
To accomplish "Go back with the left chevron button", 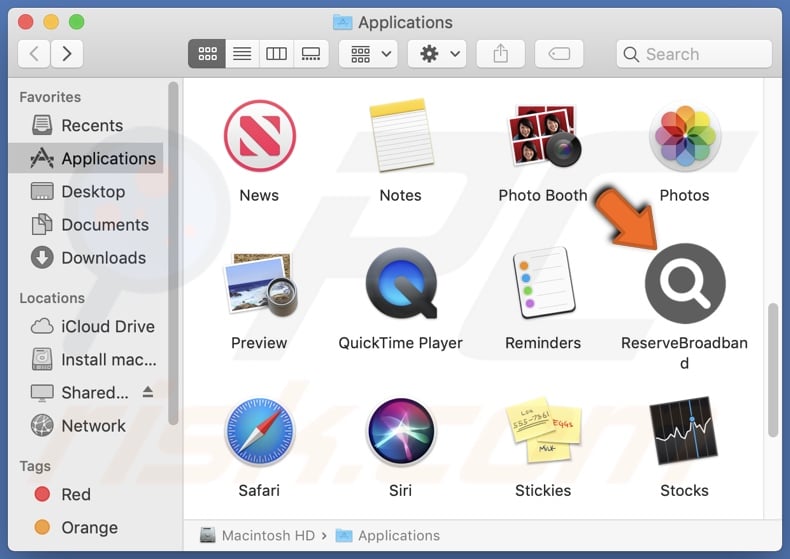I will click(34, 53).
